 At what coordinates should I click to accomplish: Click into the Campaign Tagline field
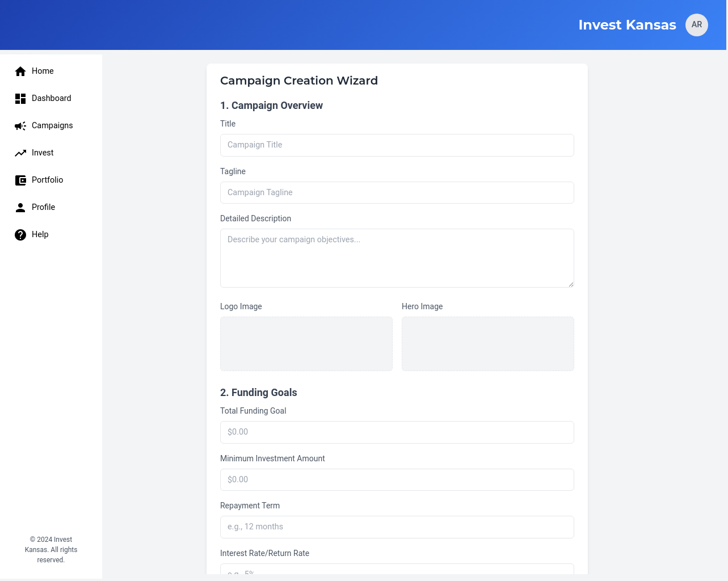click(397, 192)
